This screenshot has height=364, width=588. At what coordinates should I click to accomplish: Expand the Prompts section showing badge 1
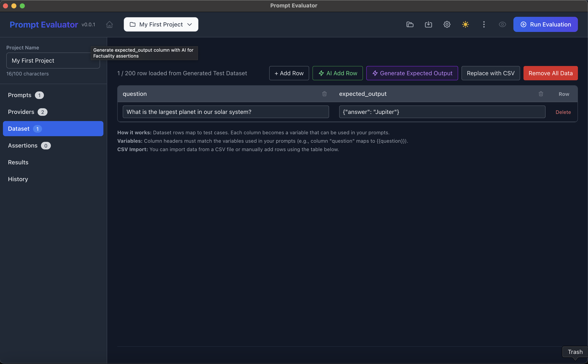point(25,95)
